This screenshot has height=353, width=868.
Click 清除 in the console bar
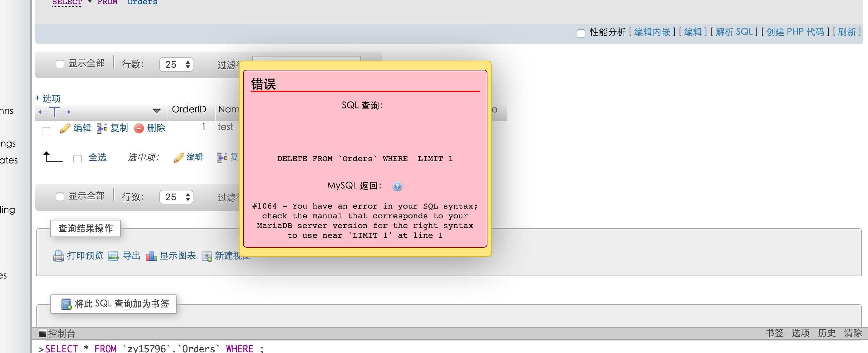(853, 333)
